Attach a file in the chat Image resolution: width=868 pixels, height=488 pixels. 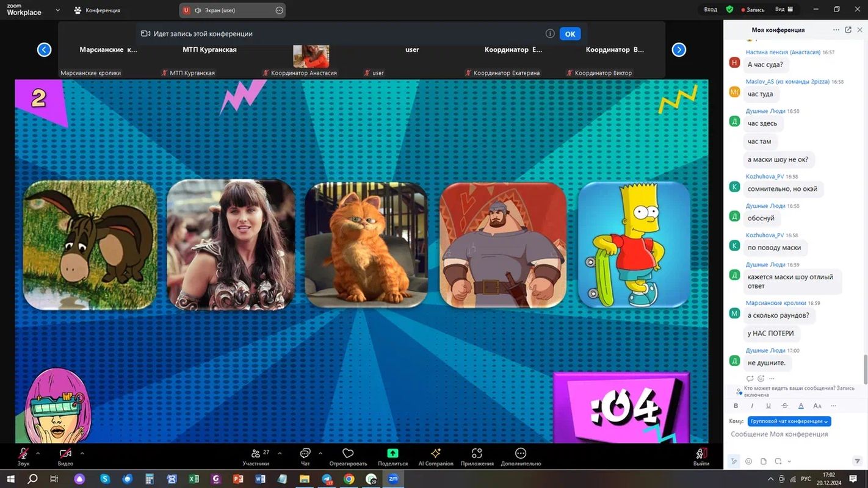point(764,461)
